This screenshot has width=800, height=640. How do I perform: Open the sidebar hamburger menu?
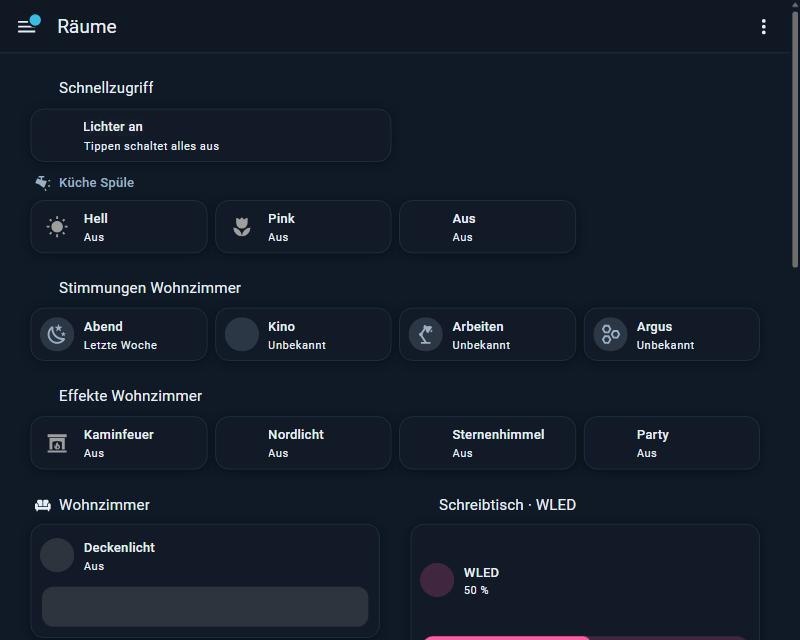[x=27, y=27]
